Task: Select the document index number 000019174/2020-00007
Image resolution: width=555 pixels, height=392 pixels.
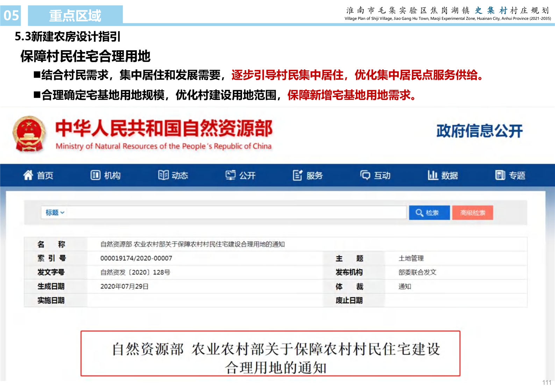Action: tap(136, 258)
